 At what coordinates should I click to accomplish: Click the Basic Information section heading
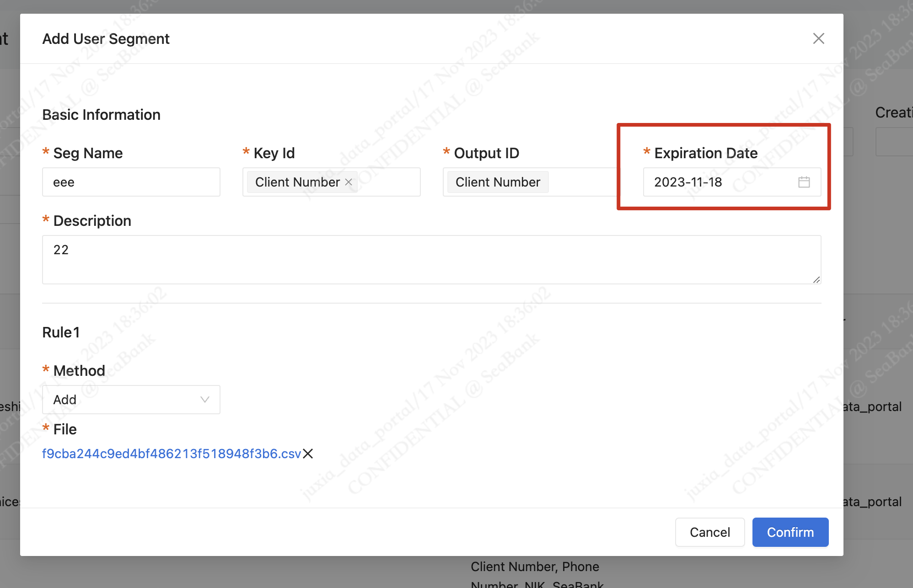(x=101, y=115)
